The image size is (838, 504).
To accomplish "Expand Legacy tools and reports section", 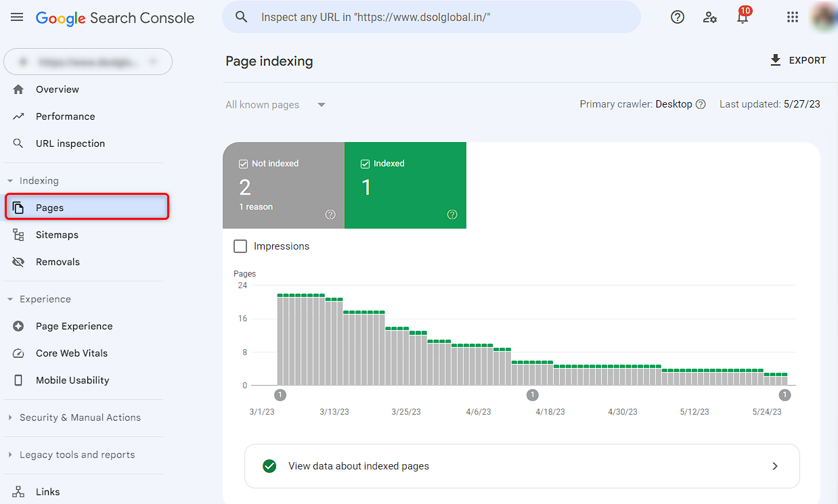I will pyautogui.click(x=76, y=455).
